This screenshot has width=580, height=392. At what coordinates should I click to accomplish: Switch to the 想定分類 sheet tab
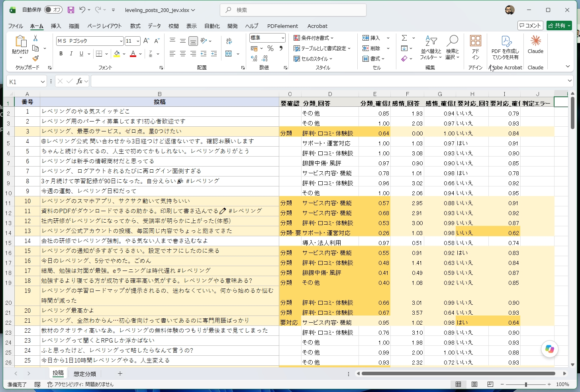point(85,374)
